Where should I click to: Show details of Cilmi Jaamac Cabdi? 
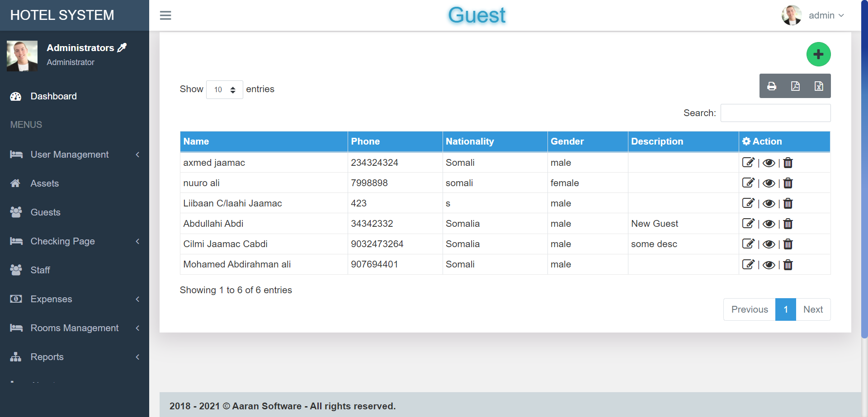[x=769, y=244]
